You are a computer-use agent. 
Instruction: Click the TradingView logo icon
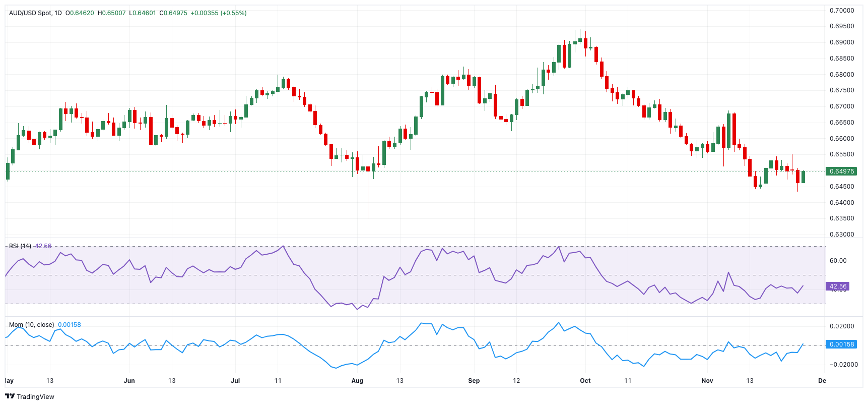point(10,396)
